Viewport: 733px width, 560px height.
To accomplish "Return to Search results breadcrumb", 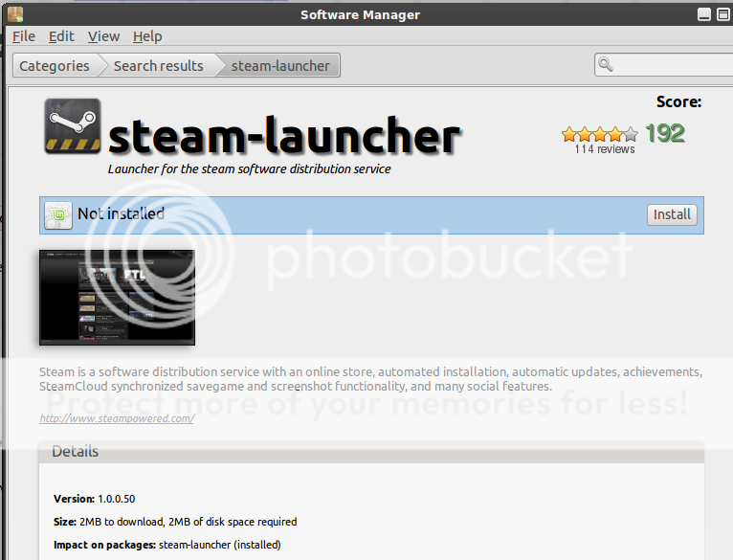I will [159, 65].
